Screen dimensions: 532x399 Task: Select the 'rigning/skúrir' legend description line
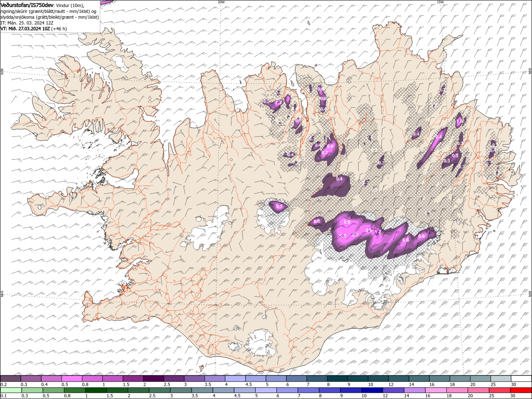[x=49, y=11]
